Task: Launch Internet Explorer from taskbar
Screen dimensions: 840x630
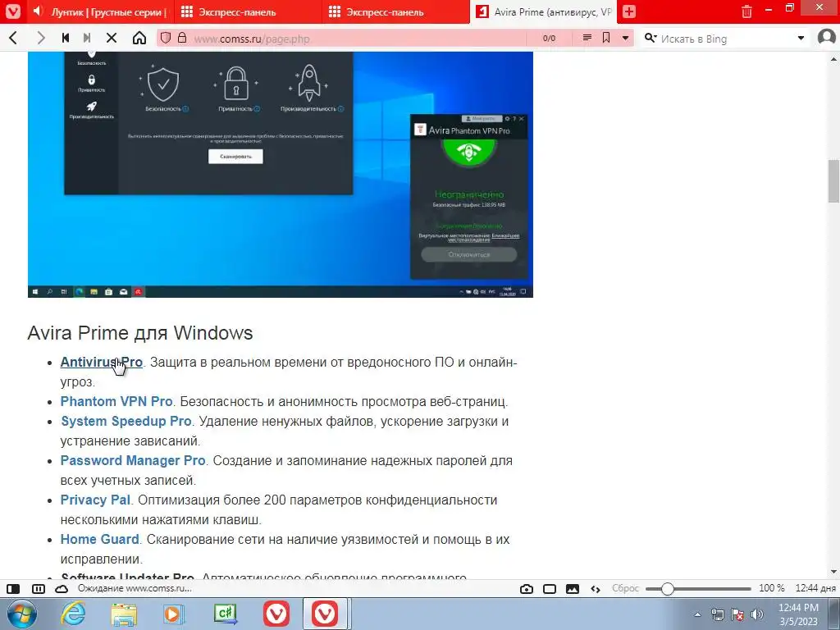Action: pos(72,614)
